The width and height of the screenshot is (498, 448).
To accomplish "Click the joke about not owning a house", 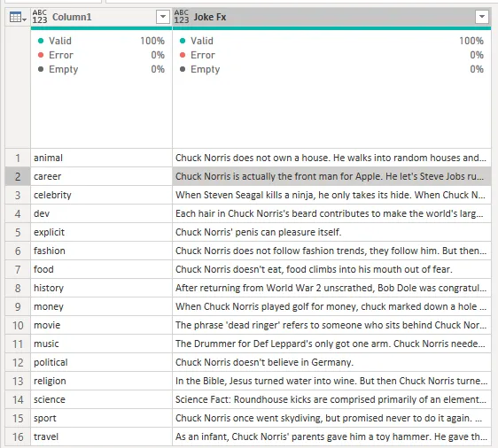I will pyautogui.click(x=331, y=158).
